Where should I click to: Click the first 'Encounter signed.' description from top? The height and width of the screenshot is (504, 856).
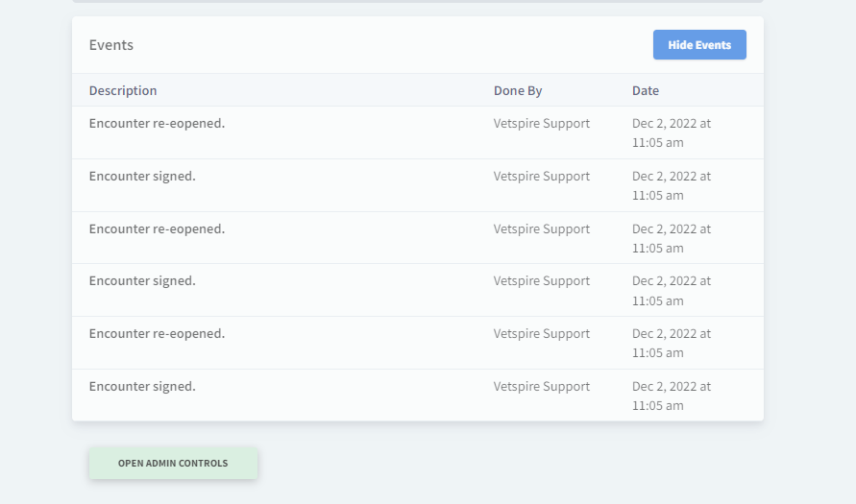click(x=142, y=177)
